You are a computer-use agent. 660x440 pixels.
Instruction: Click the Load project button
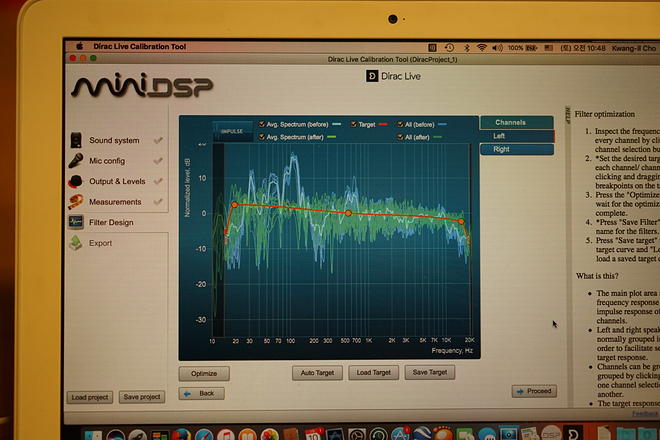(x=90, y=397)
